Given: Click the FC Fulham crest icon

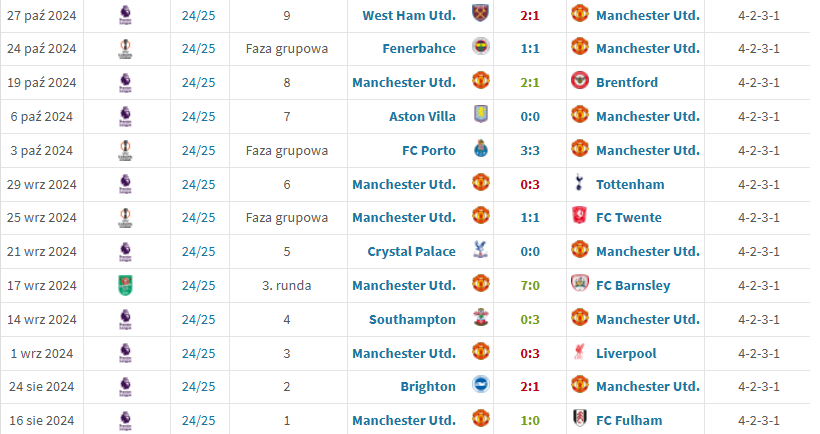Looking at the screenshot, I should [x=579, y=419].
